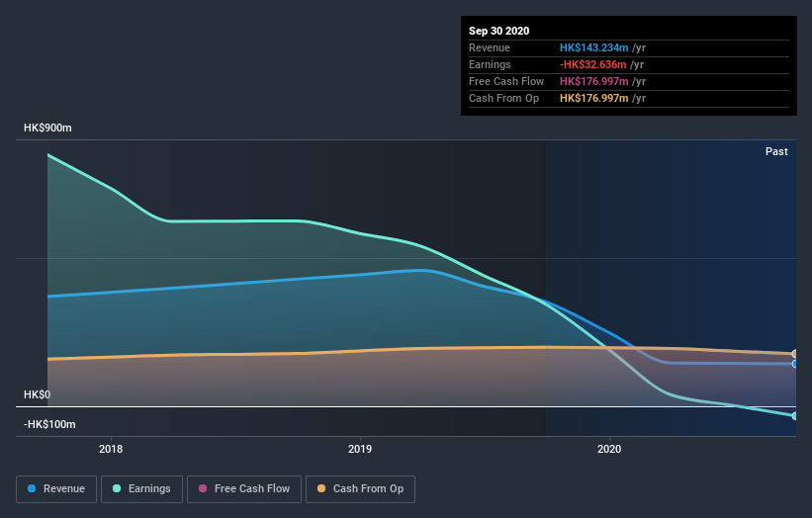Image resolution: width=812 pixels, height=518 pixels.
Task: Click the Cash From Op HK$176.997m value
Action: (x=594, y=98)
